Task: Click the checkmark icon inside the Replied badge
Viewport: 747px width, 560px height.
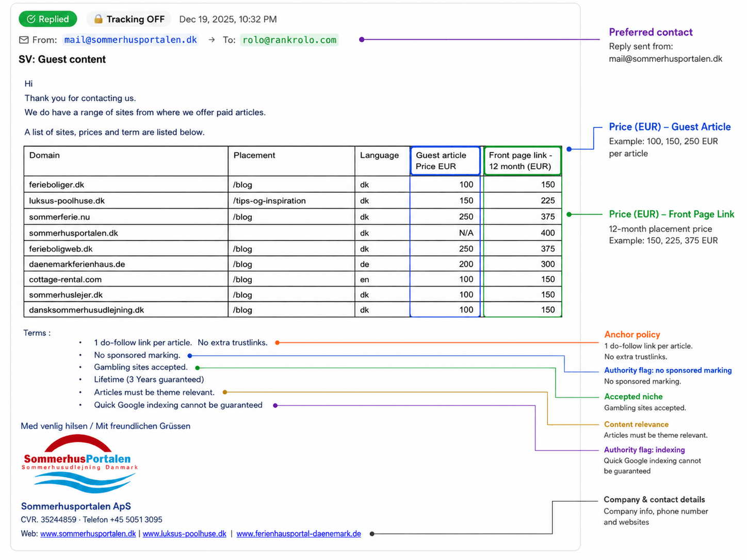Action: coord(31,19)
